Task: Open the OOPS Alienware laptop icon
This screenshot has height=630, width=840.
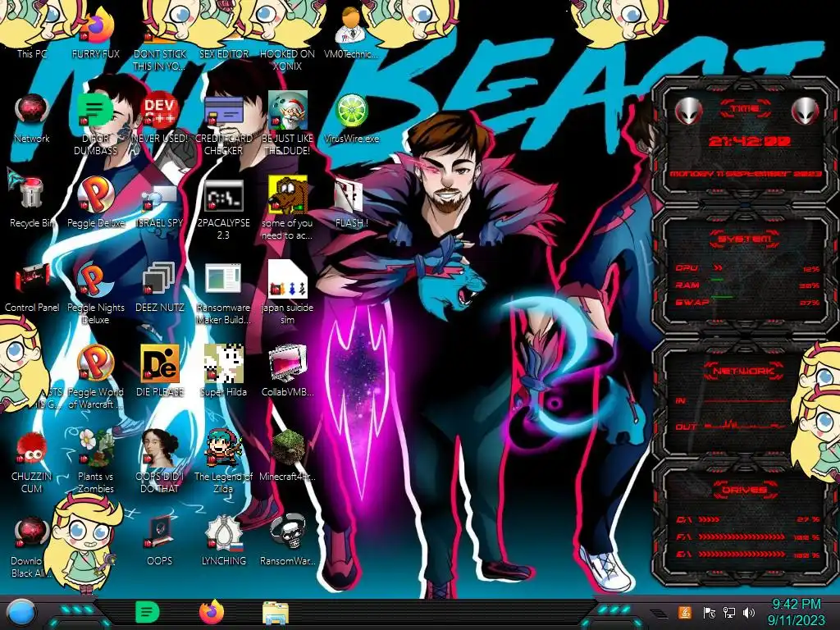Action: [x=160, y=540]
